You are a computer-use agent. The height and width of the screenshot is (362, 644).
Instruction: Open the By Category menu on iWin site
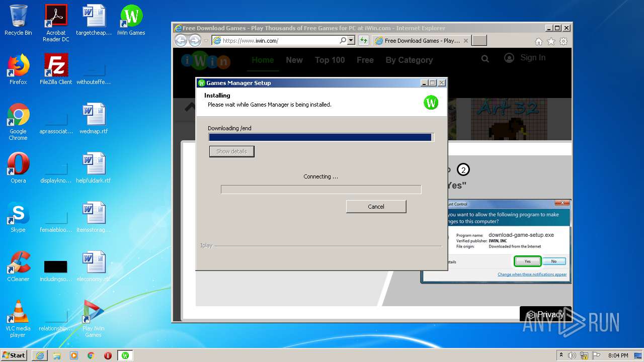click(409, 60)
